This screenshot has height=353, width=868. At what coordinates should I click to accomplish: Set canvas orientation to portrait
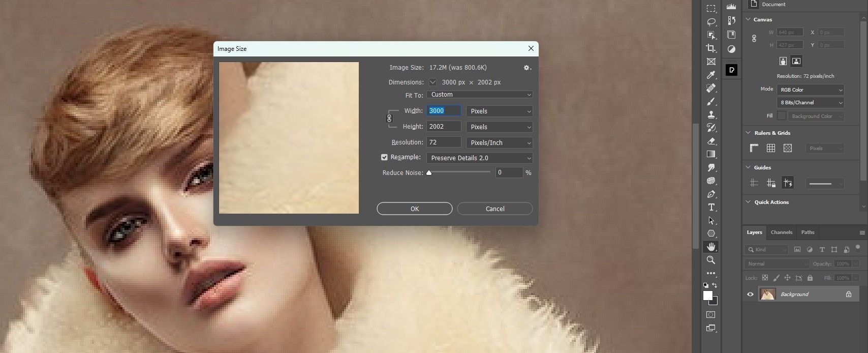point(783,61)
